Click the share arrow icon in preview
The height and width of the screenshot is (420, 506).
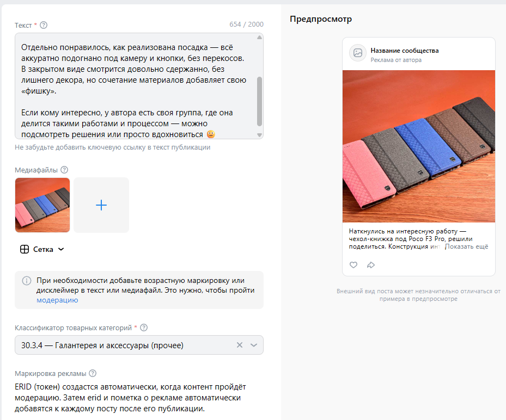click(371, 265)
